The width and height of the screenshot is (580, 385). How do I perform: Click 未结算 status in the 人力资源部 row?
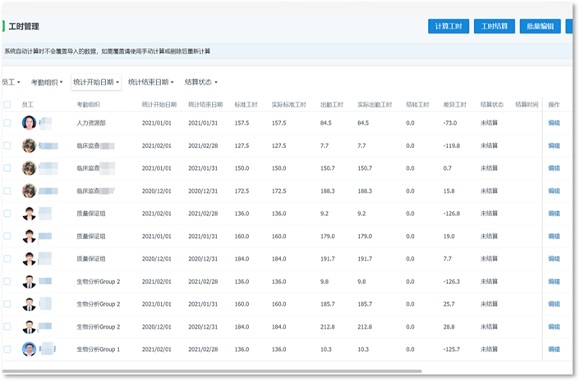click(x=489, y=123)
